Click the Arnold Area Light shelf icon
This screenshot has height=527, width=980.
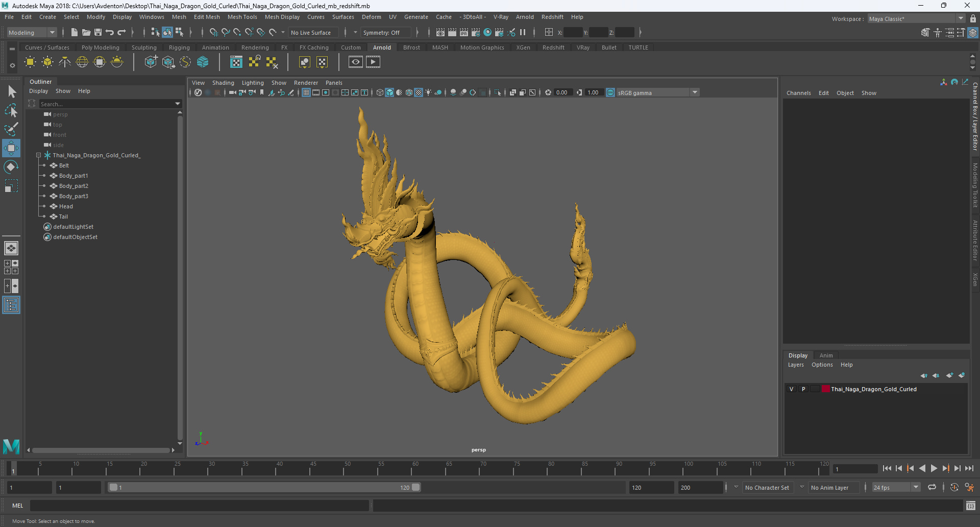[x=30, y=62]
